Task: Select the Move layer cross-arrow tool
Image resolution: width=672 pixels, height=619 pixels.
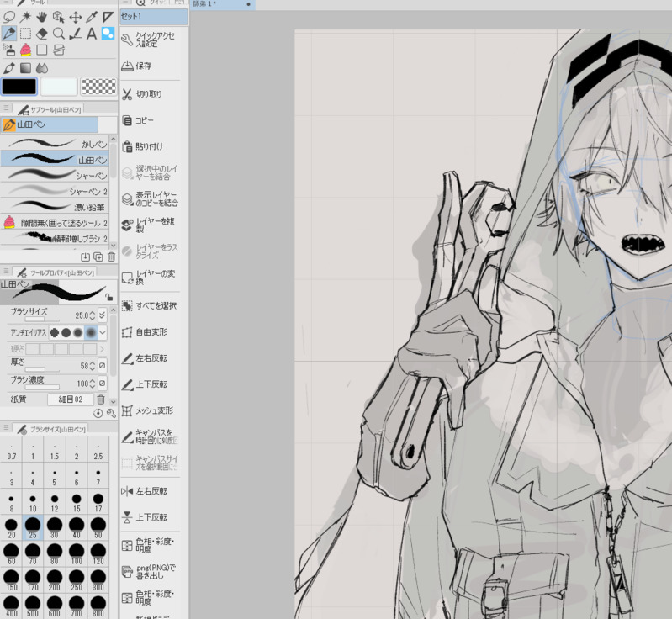Action: pyautogui.click(x=75, y=17)
